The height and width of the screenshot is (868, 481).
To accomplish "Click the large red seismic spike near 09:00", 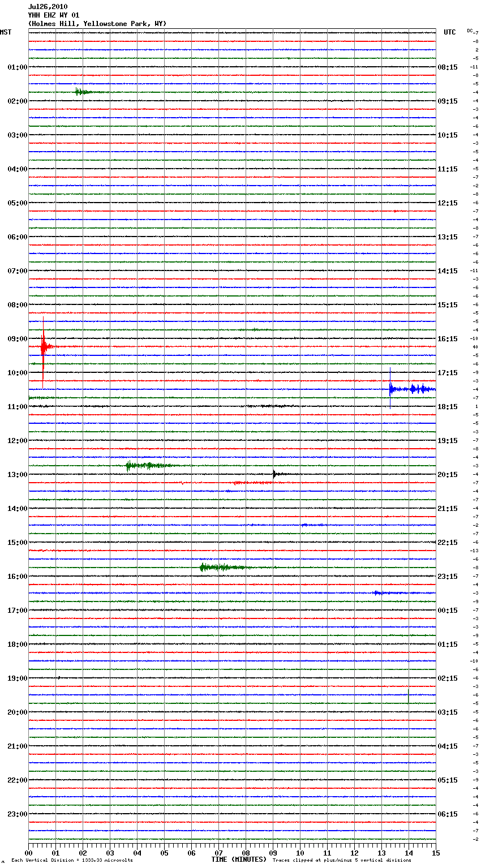I will click(x=44, y=346).
